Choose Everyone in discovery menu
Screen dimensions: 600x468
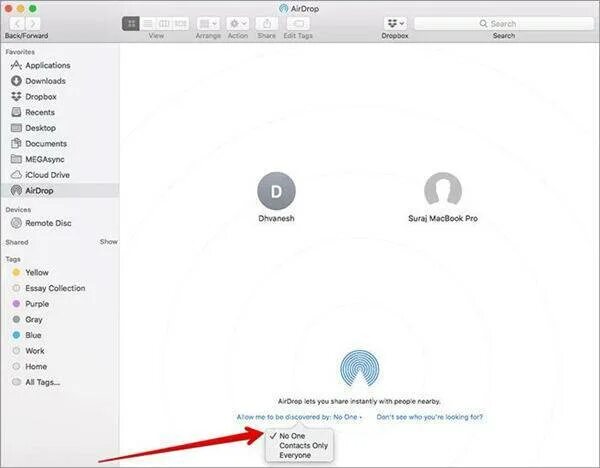295,455
